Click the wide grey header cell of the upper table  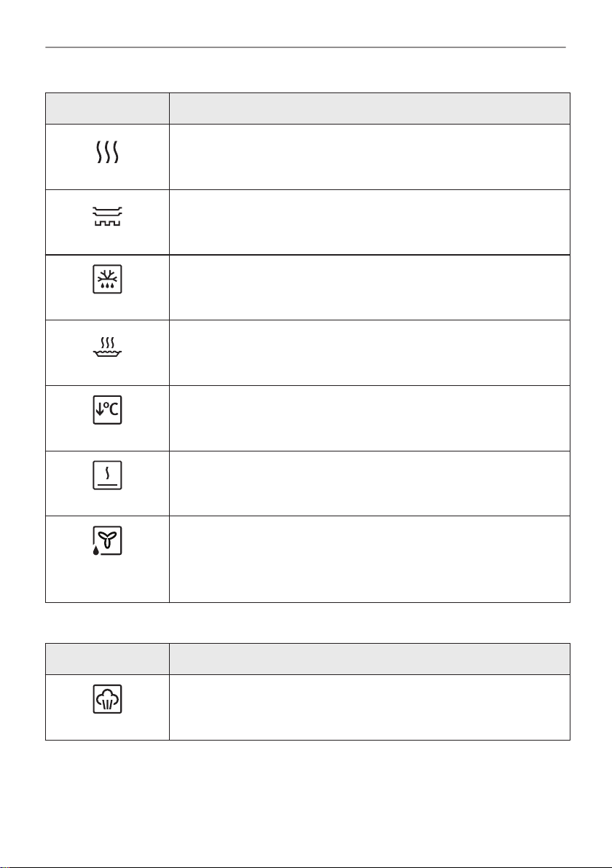369,108
